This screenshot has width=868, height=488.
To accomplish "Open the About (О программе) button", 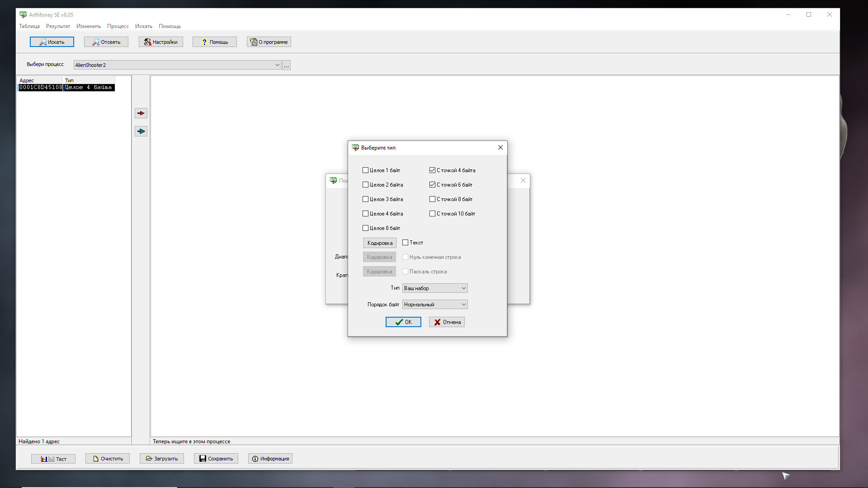I will point(269,42).
